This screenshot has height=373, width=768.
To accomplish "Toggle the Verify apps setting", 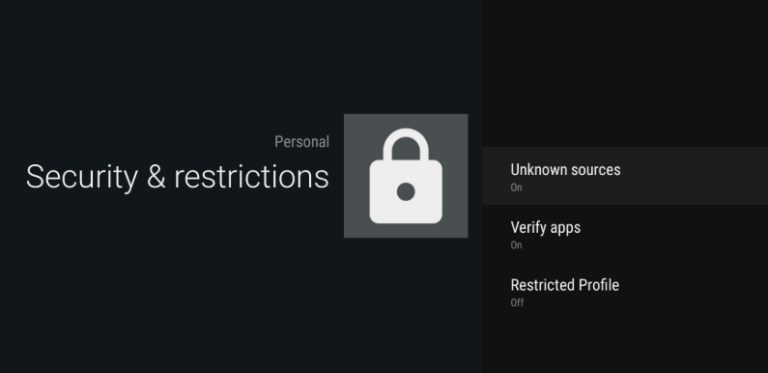I will (x=625, y=233).
